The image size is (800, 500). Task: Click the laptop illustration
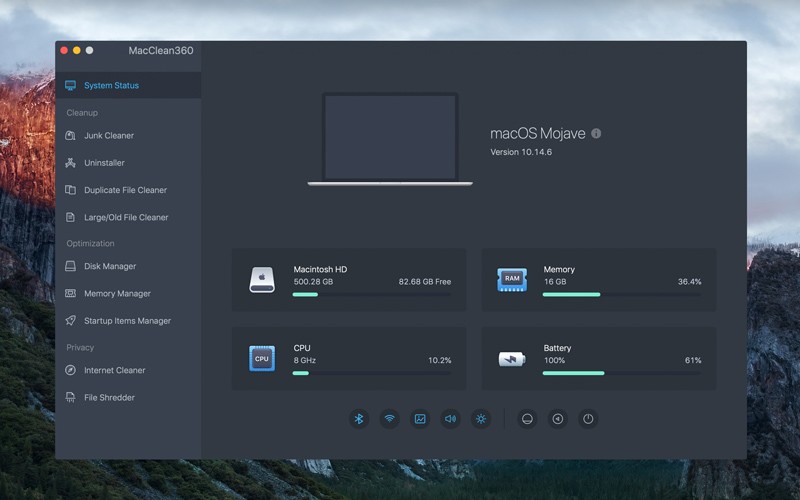coord(390,139)
